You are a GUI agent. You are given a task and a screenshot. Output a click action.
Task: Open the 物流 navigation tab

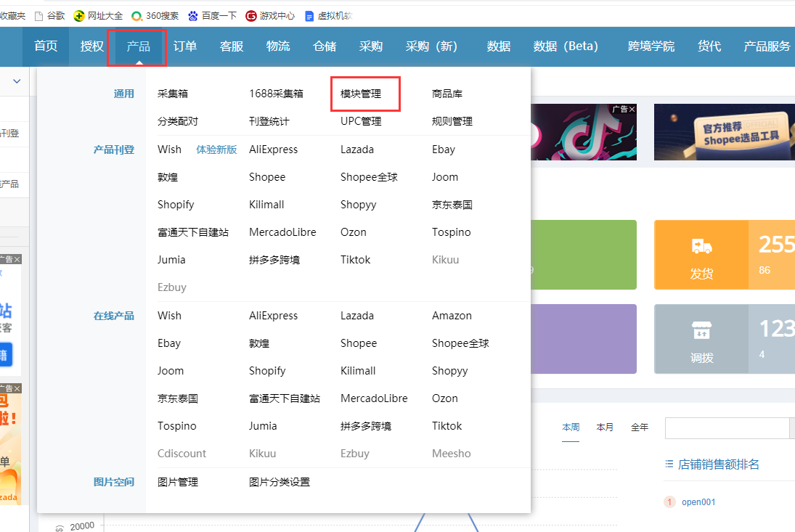278,46
